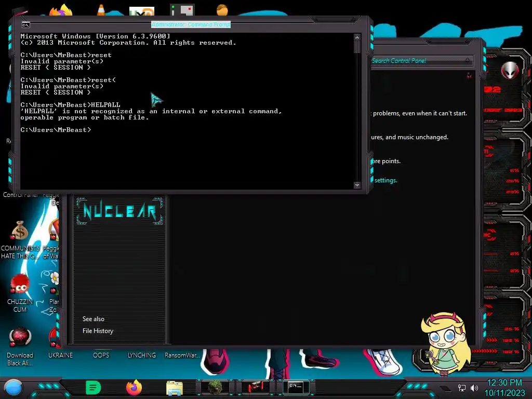Image resolution: width=532 pixels, height=399 pixels.
Task: Click the 'and music unchanged.' text in Control Panel
Action: [x=417, y=137]
